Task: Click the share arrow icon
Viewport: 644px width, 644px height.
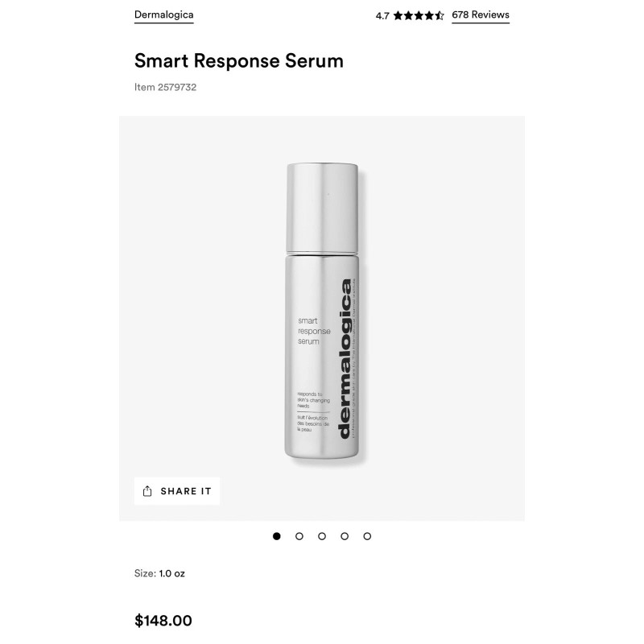Action: coord(147,491)
